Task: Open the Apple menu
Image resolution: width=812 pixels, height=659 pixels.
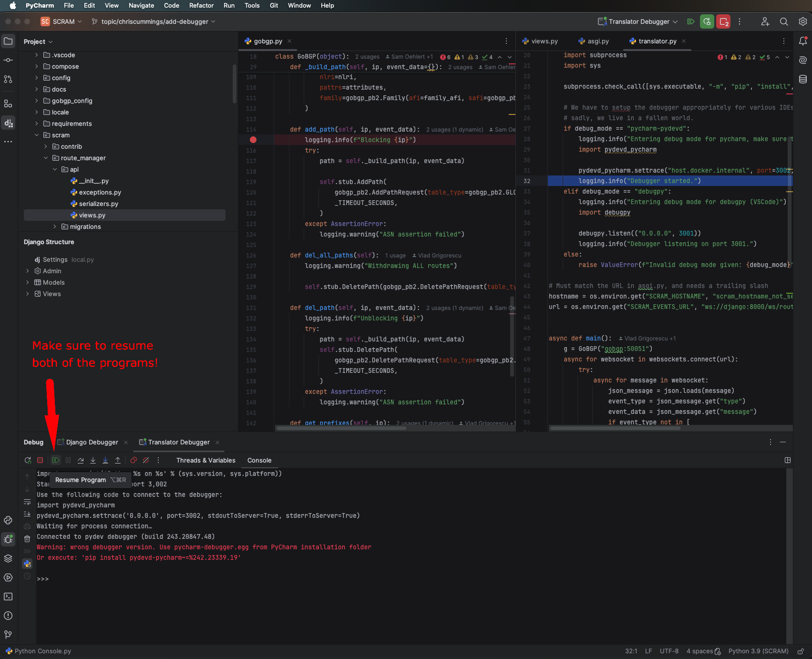Action: click(13, 5)
